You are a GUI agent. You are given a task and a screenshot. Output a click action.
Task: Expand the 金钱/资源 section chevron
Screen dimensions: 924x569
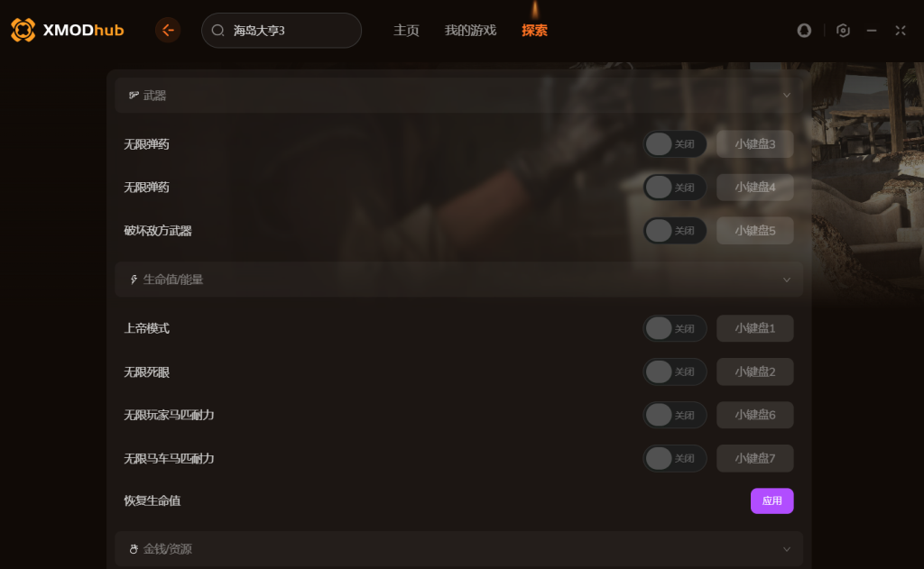pos(786,549)
